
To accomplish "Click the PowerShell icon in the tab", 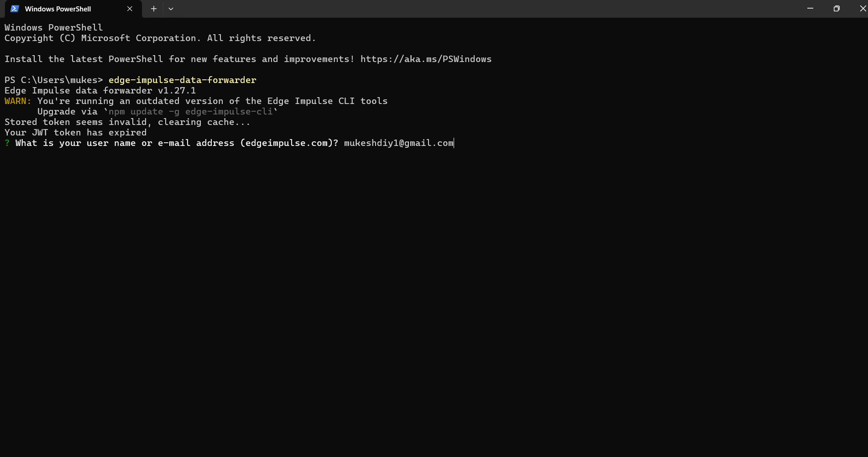I will [15, 9].
